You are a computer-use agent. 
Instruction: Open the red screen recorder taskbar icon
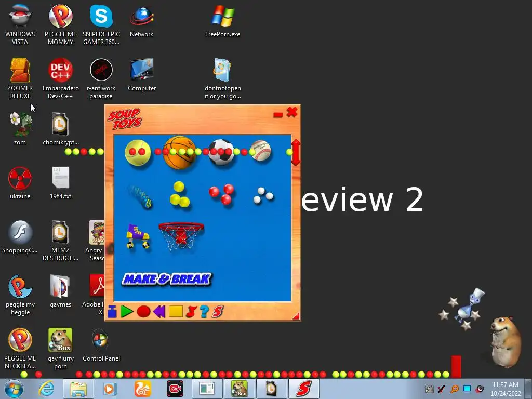(175, 389)
